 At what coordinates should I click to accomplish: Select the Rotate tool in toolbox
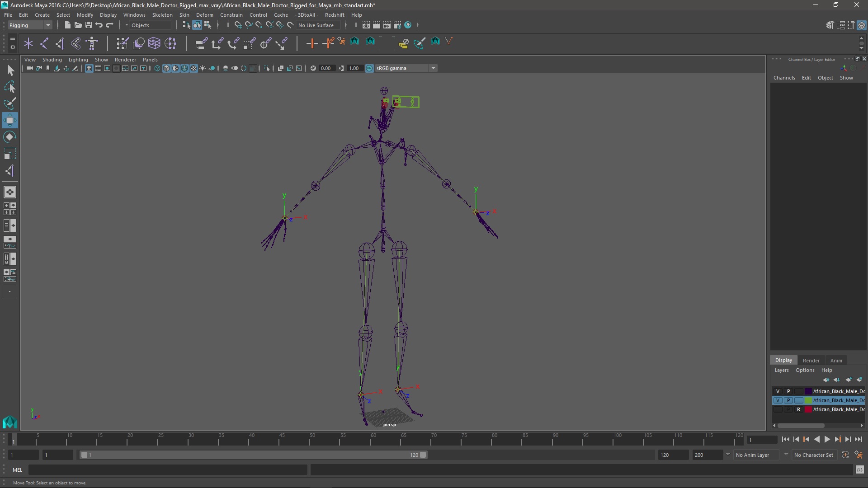(9, 137)
